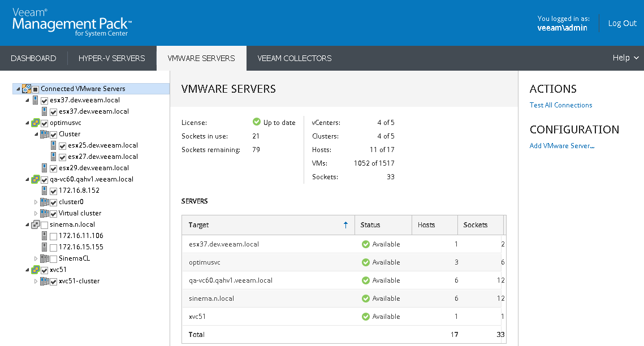Click the Test All Connections link
Screen dimensions: 644x346
560,105
